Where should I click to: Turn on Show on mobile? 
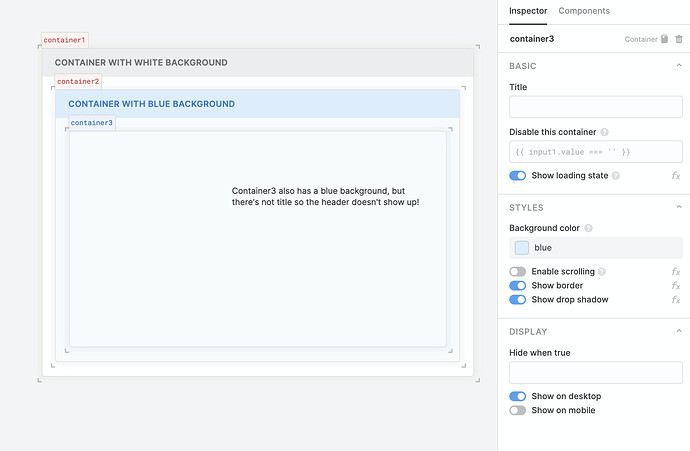coord(518,410)
